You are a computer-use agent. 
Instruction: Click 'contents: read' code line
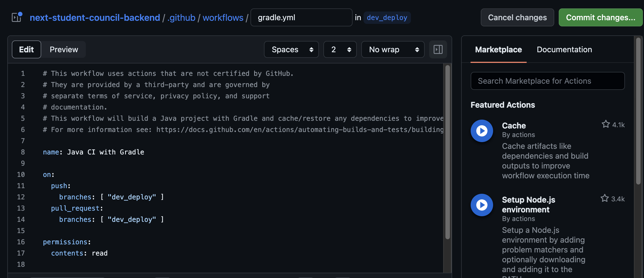tap(79, 253)
